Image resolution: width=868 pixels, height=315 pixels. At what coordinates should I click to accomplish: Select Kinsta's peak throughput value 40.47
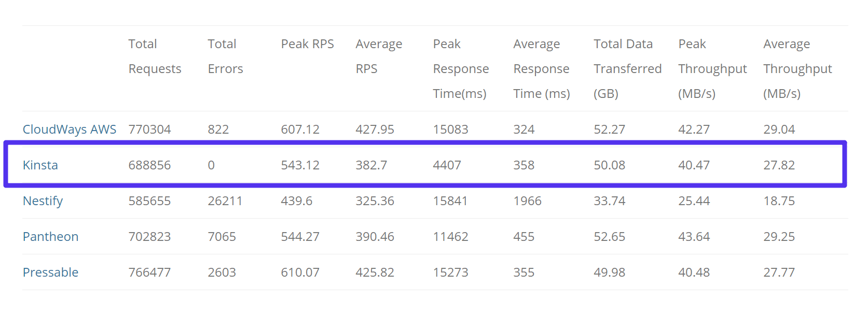pos(694,165)
